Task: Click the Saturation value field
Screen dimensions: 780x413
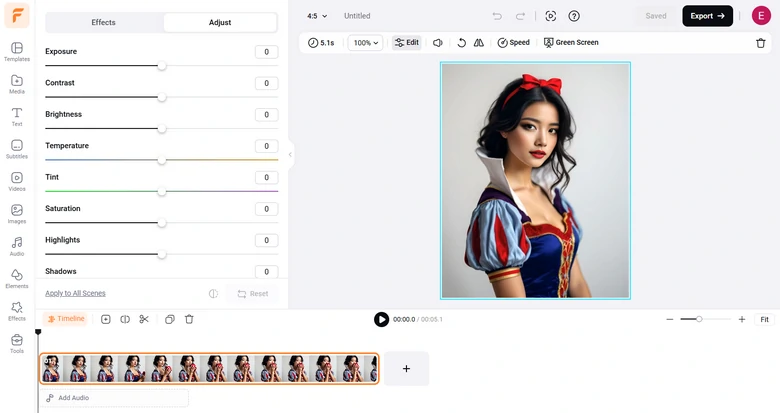Action: click(x=267, y=209)
